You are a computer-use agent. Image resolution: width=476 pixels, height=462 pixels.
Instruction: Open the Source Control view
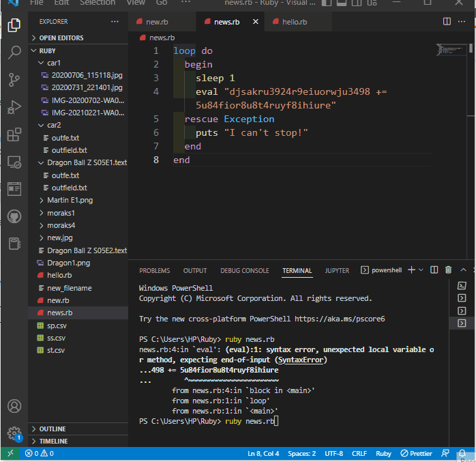tap(14, 80)
